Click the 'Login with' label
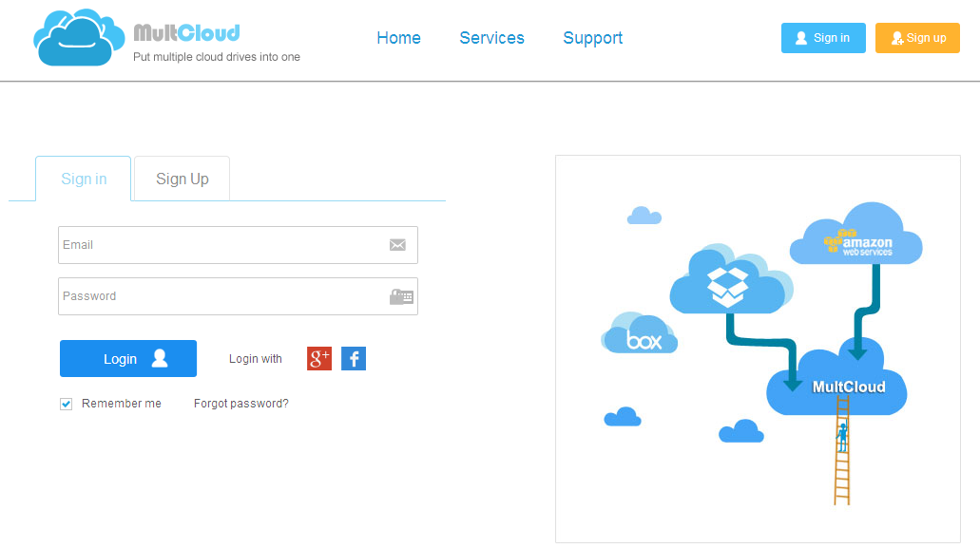 click(256, 359)
